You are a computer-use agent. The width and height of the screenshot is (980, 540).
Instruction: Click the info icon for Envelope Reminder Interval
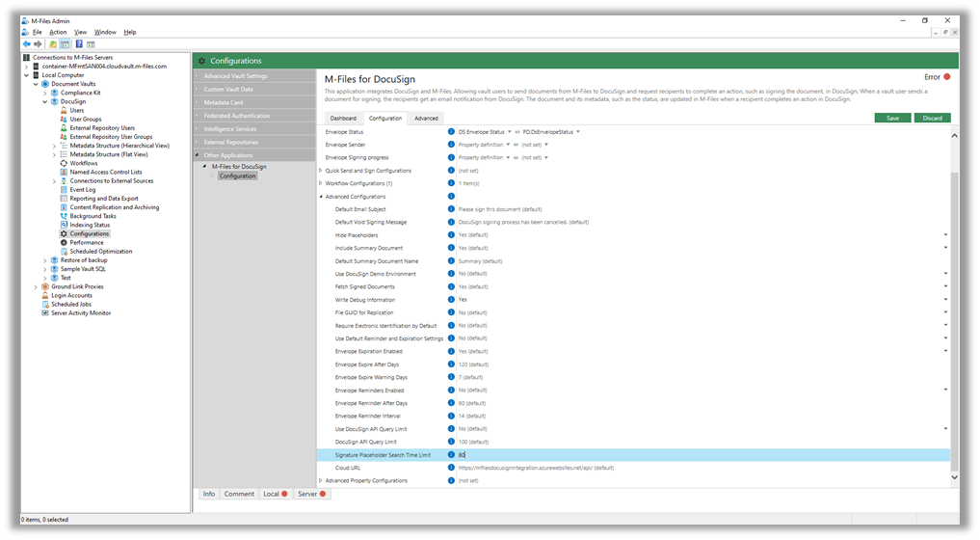pyautogui.click(x=451, y=416)
